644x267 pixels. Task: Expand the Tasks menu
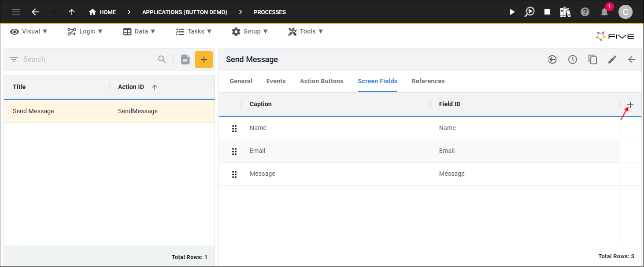click(x=193, y=31)
